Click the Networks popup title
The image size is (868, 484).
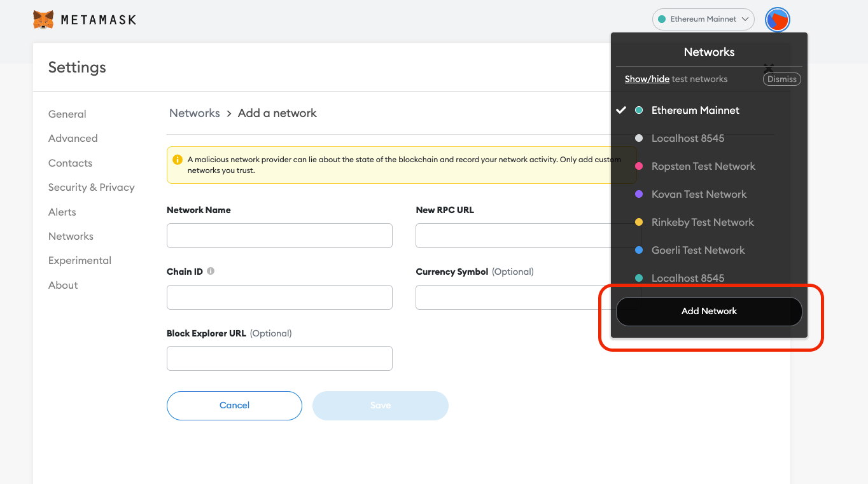click(709, 52)
